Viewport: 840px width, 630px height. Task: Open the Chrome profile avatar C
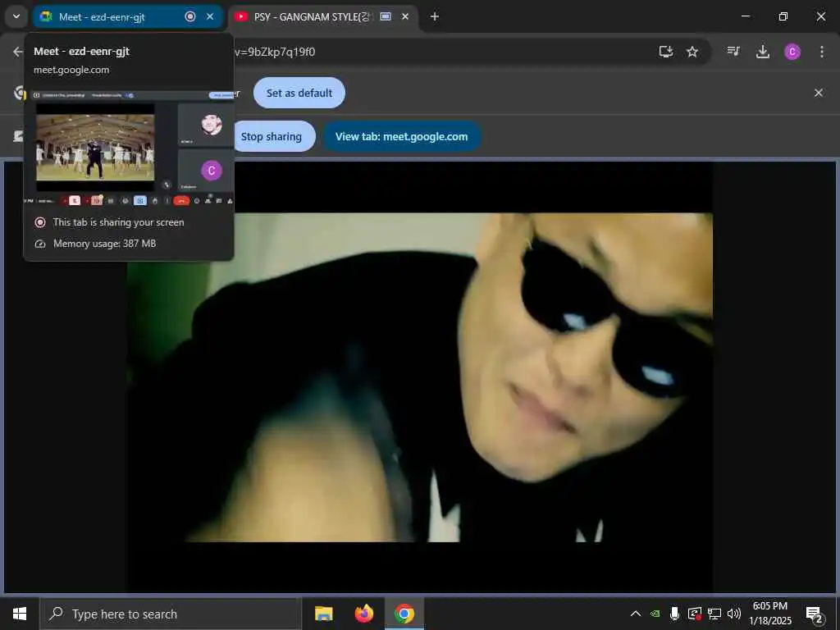click(x=792, y=52)
